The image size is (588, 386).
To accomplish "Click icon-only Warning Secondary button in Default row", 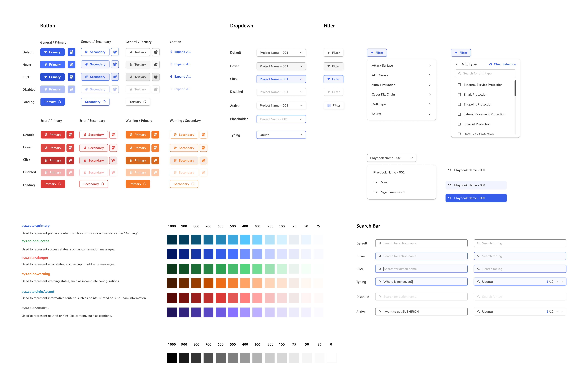I will 203,135.
